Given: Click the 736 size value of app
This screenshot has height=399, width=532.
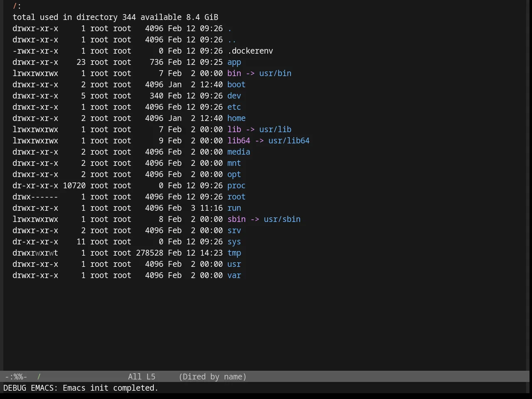Looking at the screenshot, I should pyautogui.click(x=156, y=62).
